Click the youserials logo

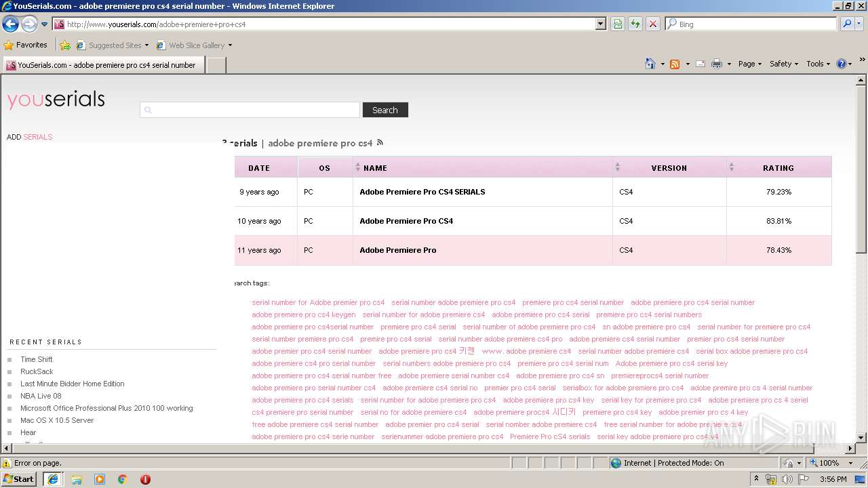56,100
